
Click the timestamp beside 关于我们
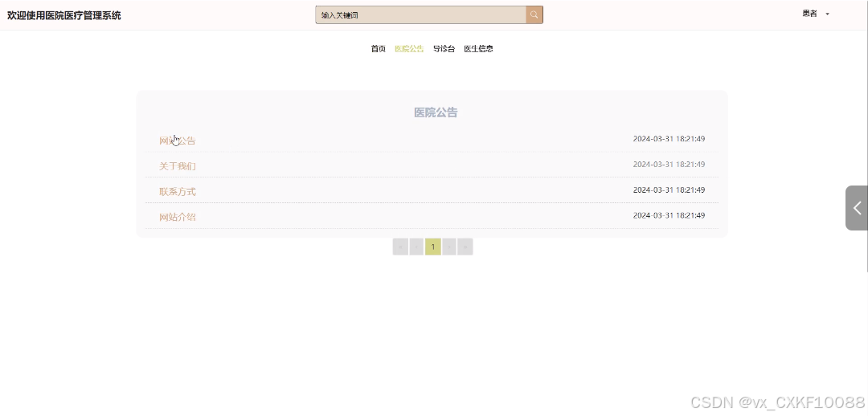pos(669,165)
